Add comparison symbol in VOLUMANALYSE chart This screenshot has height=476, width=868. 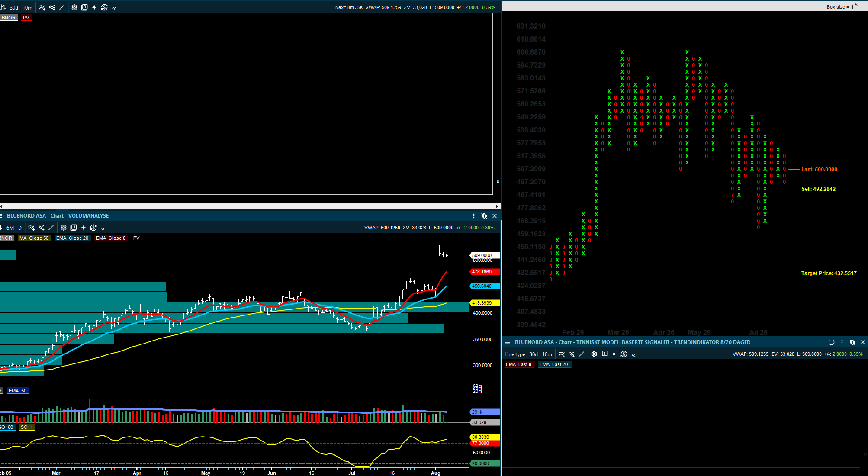pos(41,228)
